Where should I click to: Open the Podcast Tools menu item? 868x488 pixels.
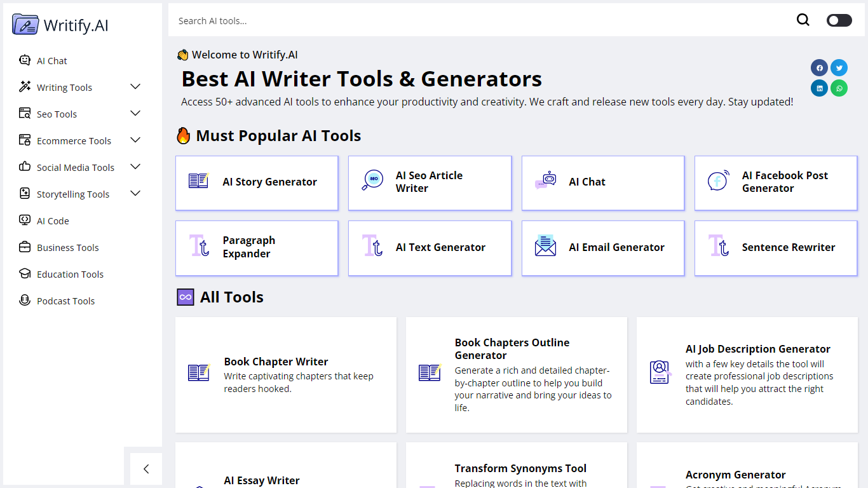65,301
